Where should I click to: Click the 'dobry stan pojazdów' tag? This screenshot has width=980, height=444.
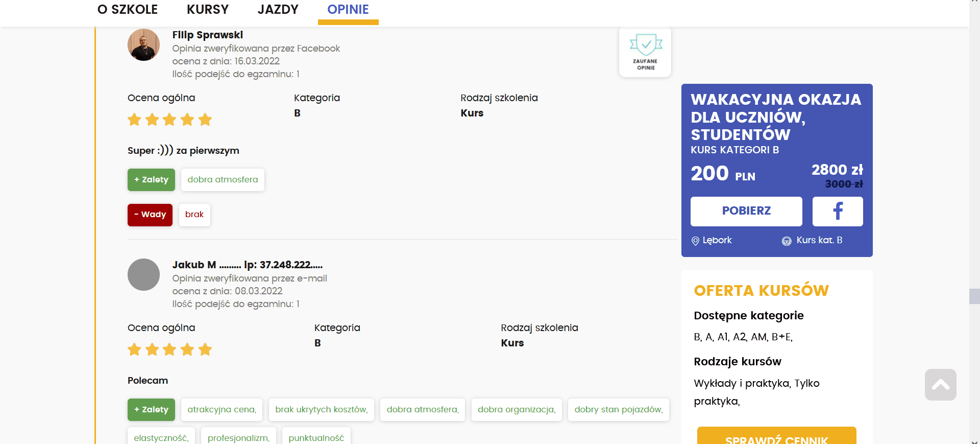618,410
